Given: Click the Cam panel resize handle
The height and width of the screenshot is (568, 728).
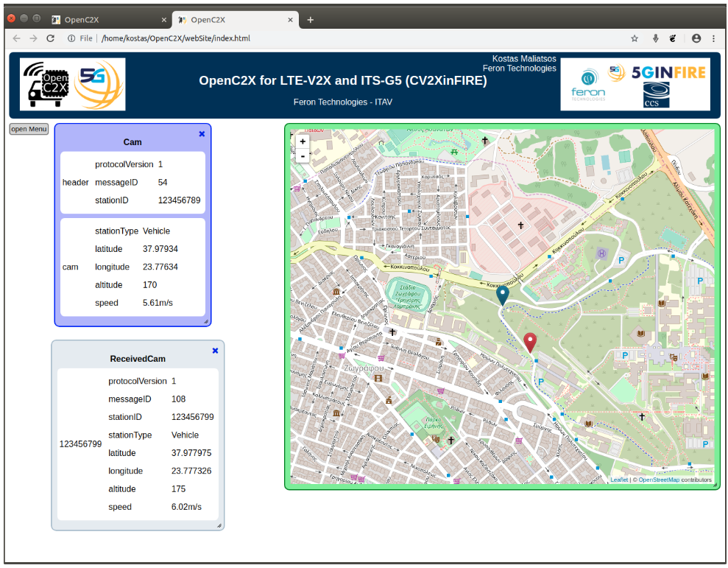Looking at the screenshot, I should [207, 321].
